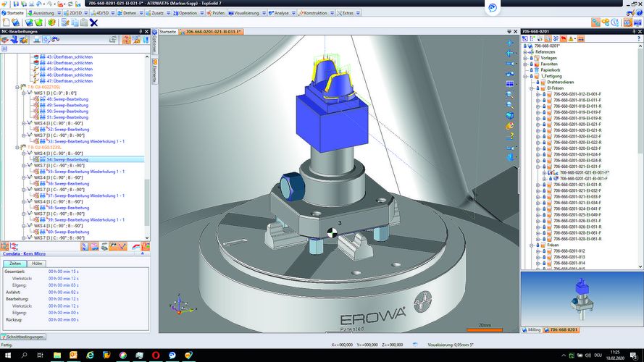The width and height of the screenshot is (644, 362).
Task: Click the Undo arrow in quick access bar
Action: pos(39,4)
